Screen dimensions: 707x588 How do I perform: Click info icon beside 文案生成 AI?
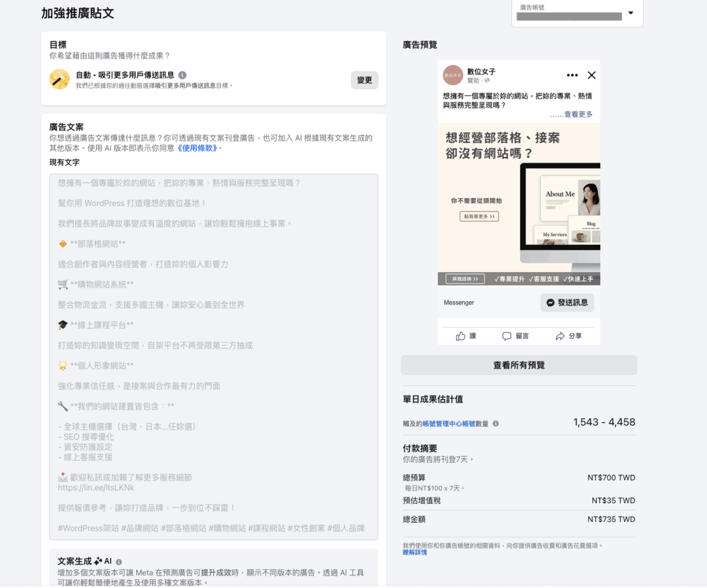click(x=119, y=562)
